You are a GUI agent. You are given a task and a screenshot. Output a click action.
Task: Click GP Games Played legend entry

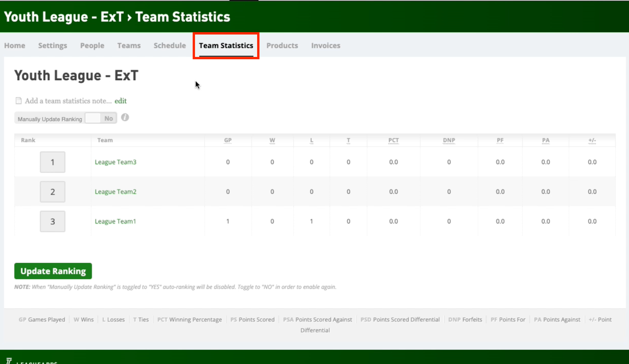pyautogui.click(x=42, y=320)
